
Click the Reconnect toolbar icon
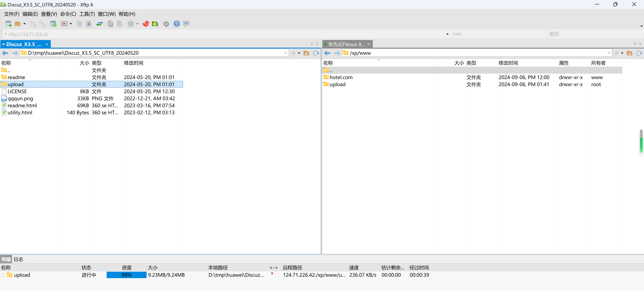coord(33,24)
